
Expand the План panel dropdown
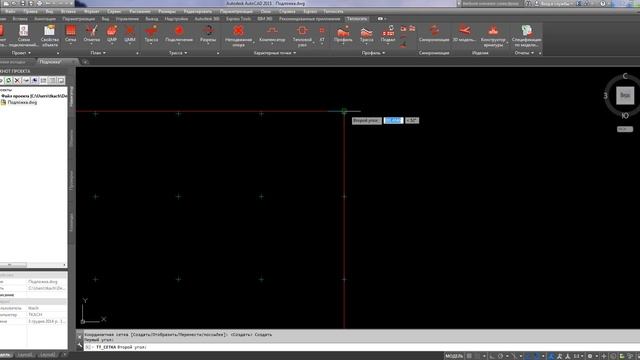[x=98, y=53]
